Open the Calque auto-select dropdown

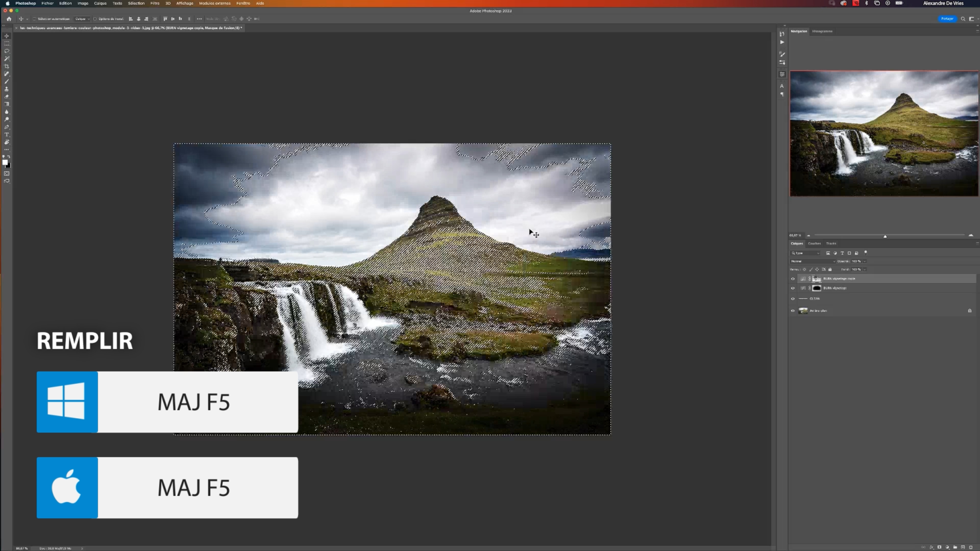(x=82, y=19)
